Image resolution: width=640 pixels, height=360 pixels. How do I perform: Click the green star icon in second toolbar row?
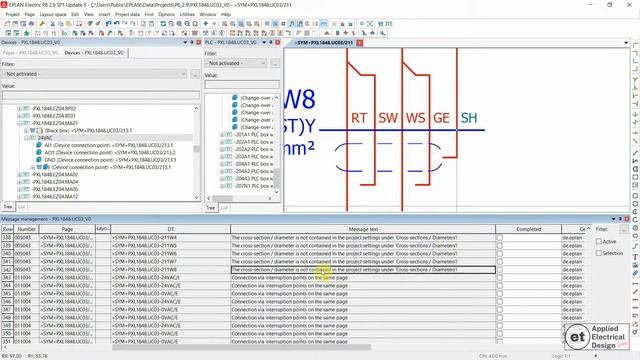pyautogui.click(x=27, y=33)
